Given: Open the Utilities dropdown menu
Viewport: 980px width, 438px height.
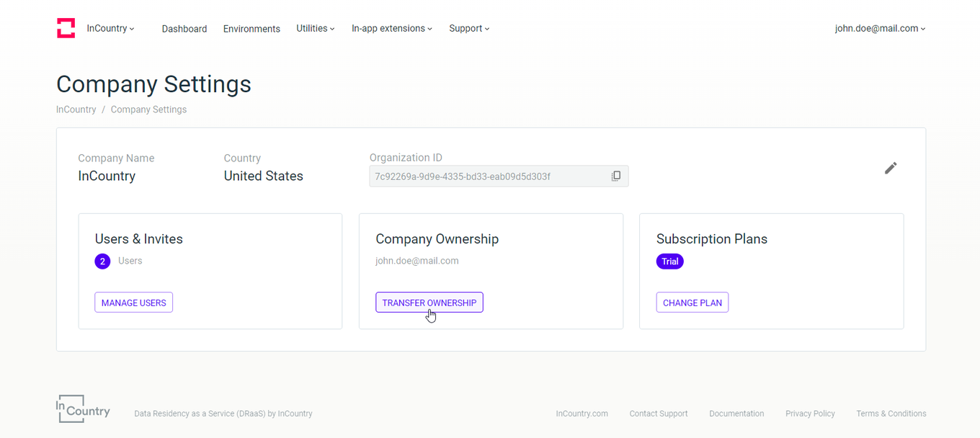Looking at the screenshot, I should 315,29.
